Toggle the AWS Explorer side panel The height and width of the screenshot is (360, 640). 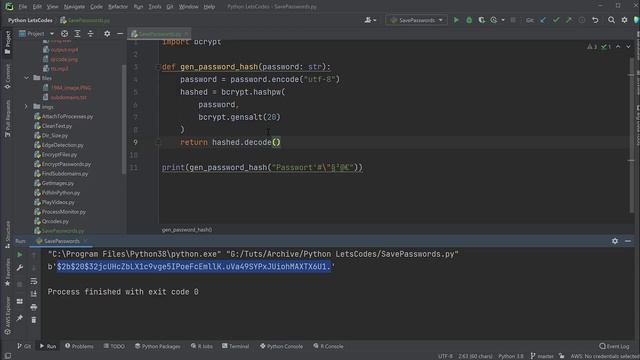point(8,316)
